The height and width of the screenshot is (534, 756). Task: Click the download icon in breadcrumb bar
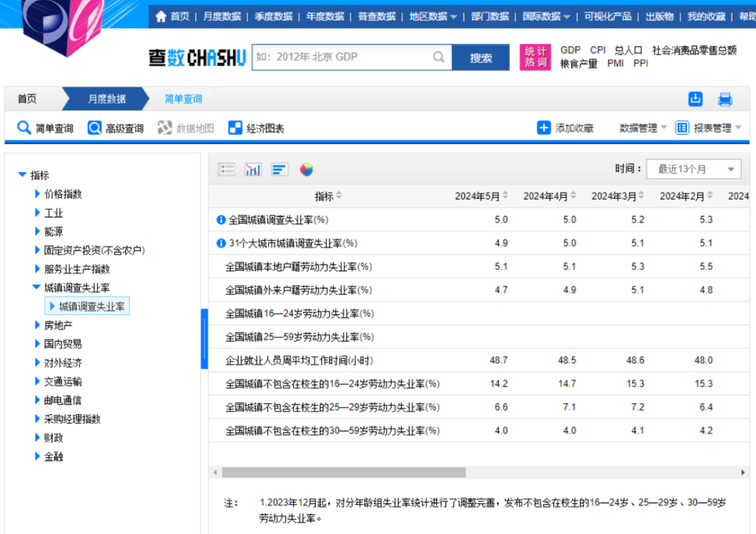(x=695, y=99)
